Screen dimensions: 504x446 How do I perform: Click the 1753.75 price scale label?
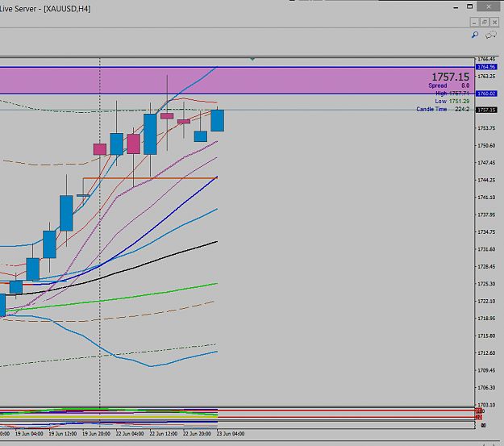486,128
